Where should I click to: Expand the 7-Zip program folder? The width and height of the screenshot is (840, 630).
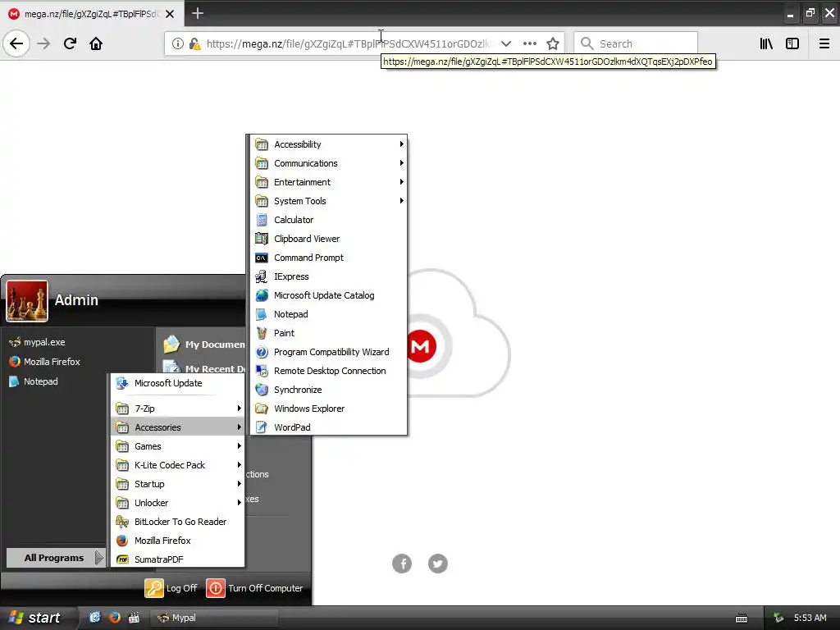click(x=177, y=409)
